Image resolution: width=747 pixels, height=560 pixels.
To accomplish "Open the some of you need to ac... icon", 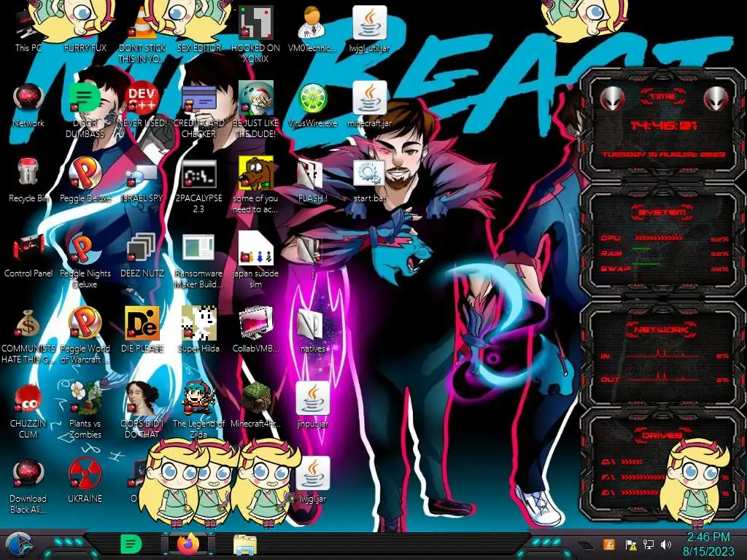I will pos(255,185).
